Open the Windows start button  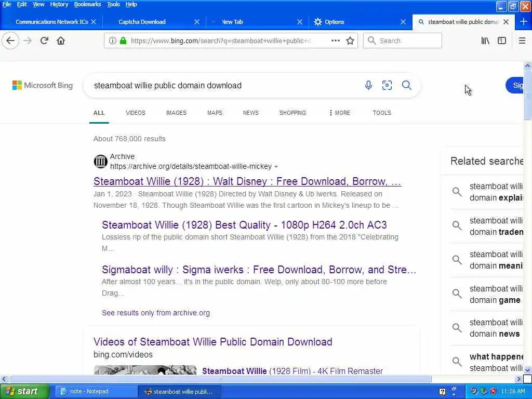(x=24, y=392)
